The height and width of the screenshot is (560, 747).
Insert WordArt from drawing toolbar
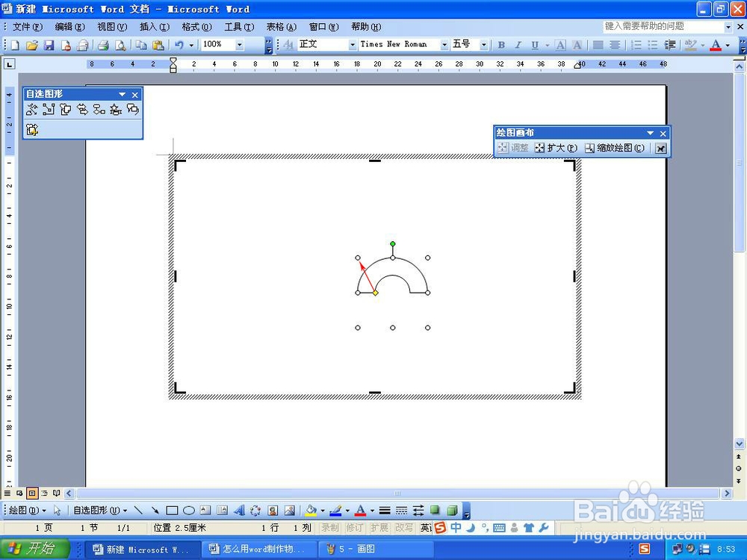(239, 511)
